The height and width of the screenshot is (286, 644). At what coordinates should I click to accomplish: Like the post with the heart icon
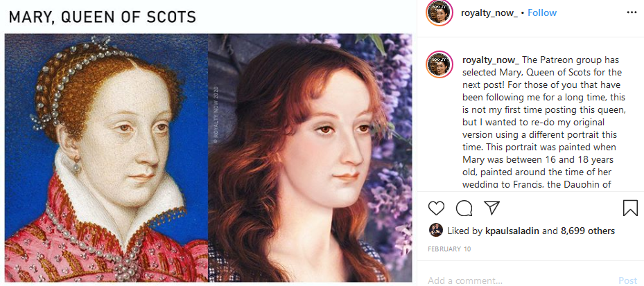click(436, 208)
